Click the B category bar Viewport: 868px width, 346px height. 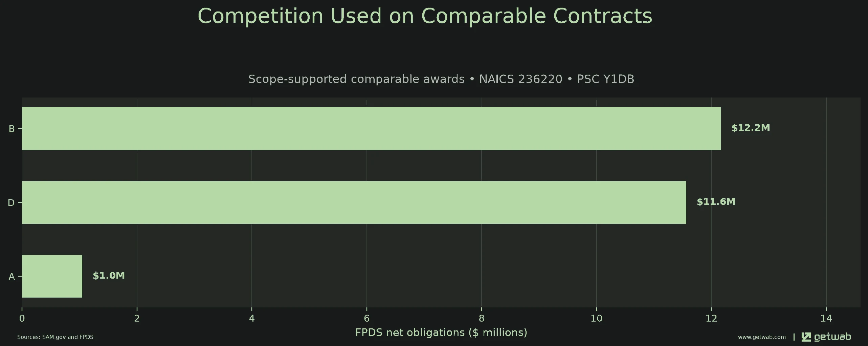(371, 128)
